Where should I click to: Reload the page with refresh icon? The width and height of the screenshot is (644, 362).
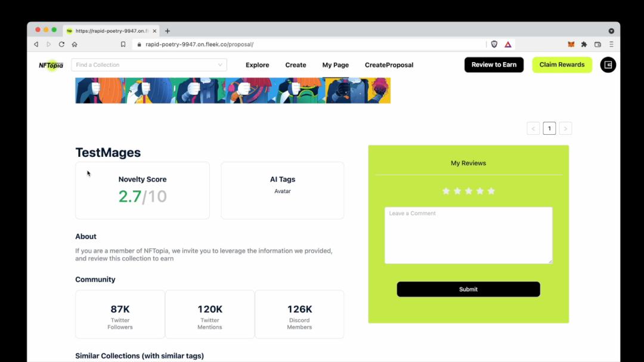pos(61,44)
